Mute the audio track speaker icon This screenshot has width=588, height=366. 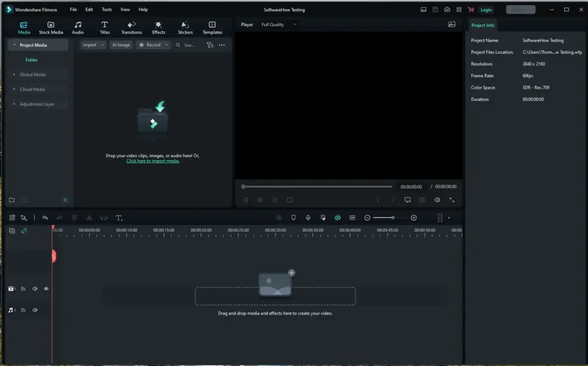[34, 309]
